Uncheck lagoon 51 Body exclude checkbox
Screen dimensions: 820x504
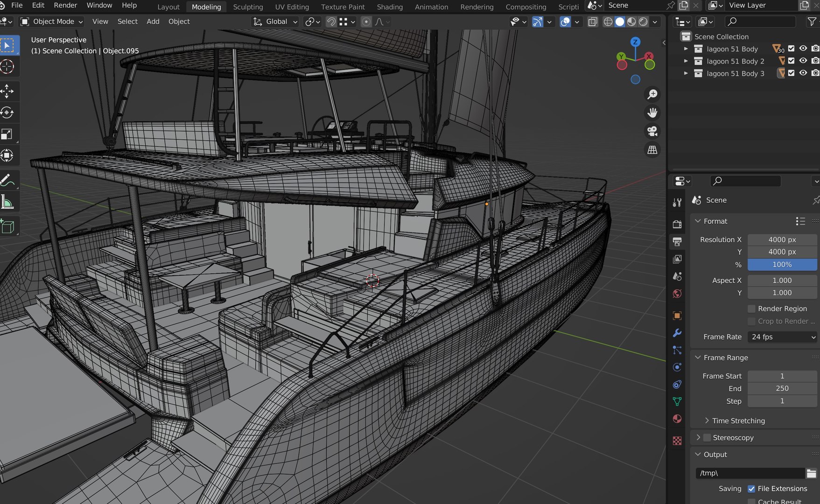(x=791, y=49)
